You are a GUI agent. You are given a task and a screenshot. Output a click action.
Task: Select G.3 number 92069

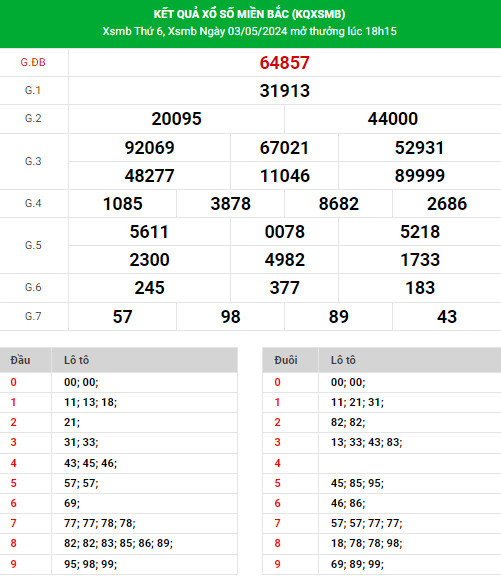[149, 148]
